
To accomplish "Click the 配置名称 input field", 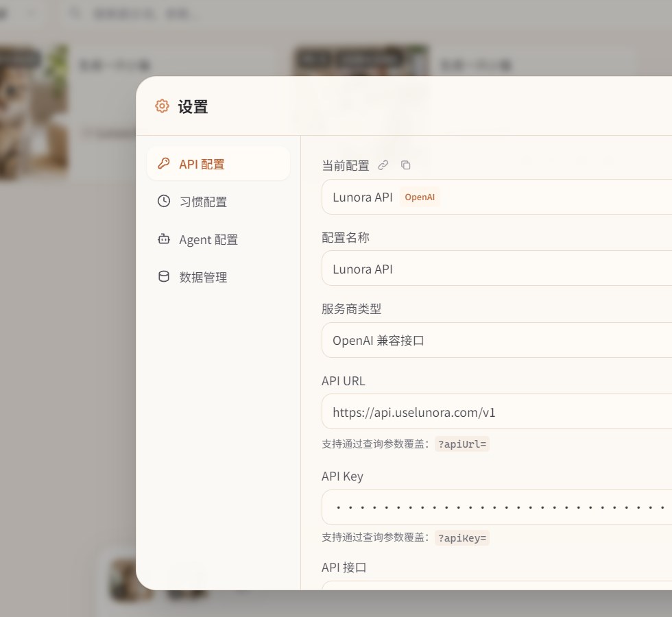I will pyautogui.click(x=496, y=269).
